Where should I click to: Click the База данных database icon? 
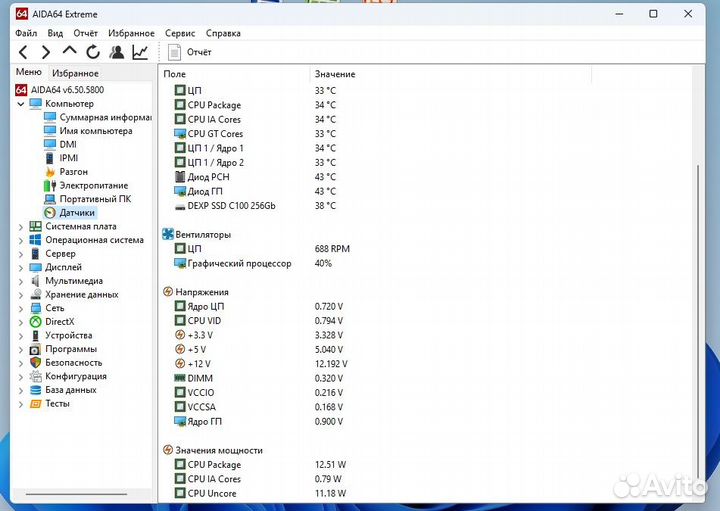pyautogui.click(x=35, y=390)
